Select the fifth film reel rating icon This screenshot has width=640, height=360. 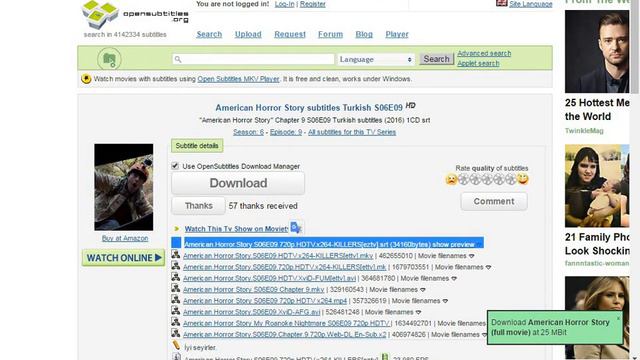[511, 179]
